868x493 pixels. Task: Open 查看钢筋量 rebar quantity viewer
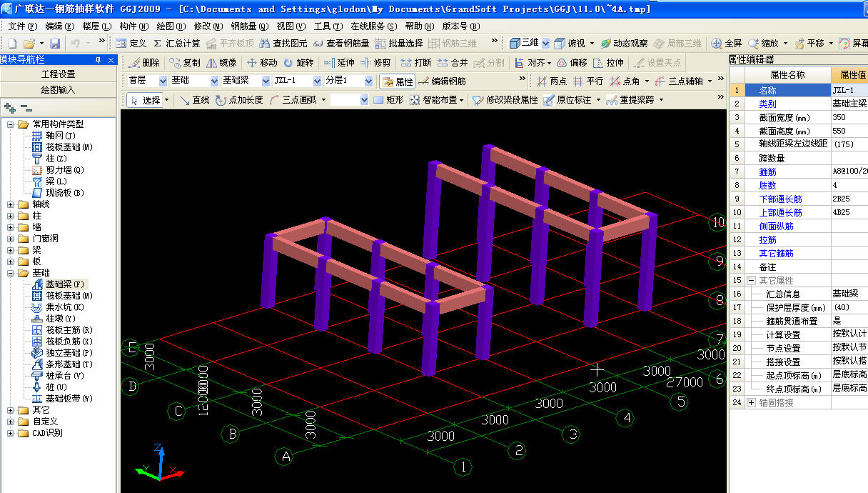point(342,44)
